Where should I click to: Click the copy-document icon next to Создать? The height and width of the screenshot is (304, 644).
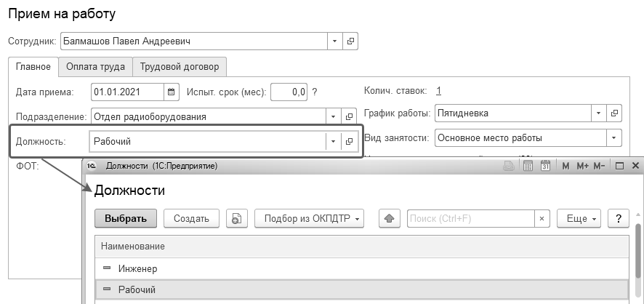tap(235, 218)
